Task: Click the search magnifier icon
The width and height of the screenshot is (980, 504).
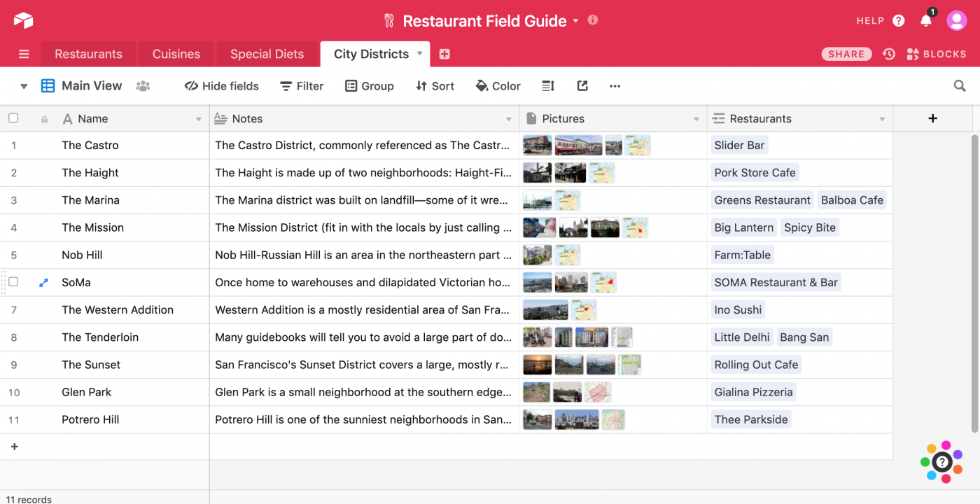Action: tap(960, 86)
